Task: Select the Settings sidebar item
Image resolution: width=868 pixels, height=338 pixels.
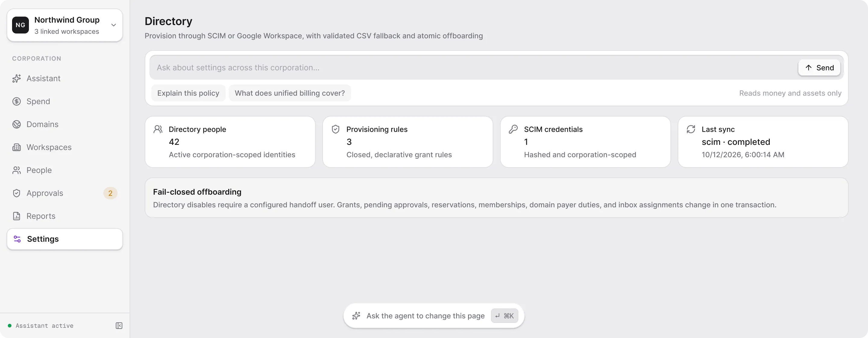Action: click(65, 239)
